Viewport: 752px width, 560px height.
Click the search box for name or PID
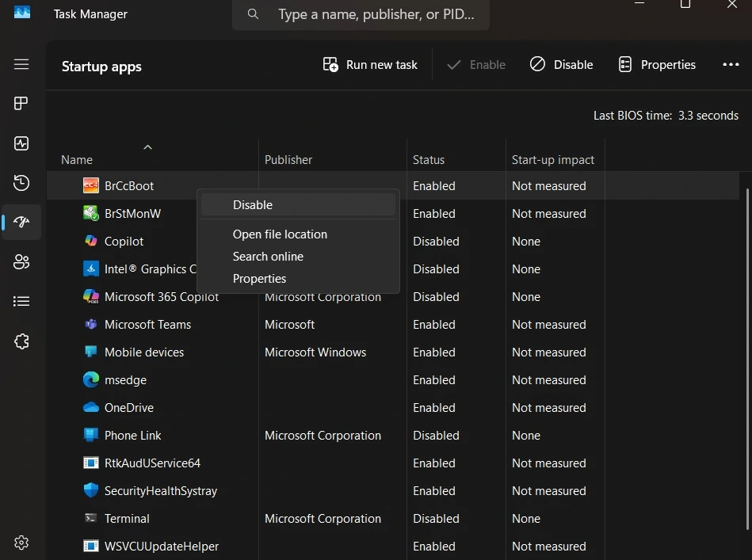tap(361, 14)
